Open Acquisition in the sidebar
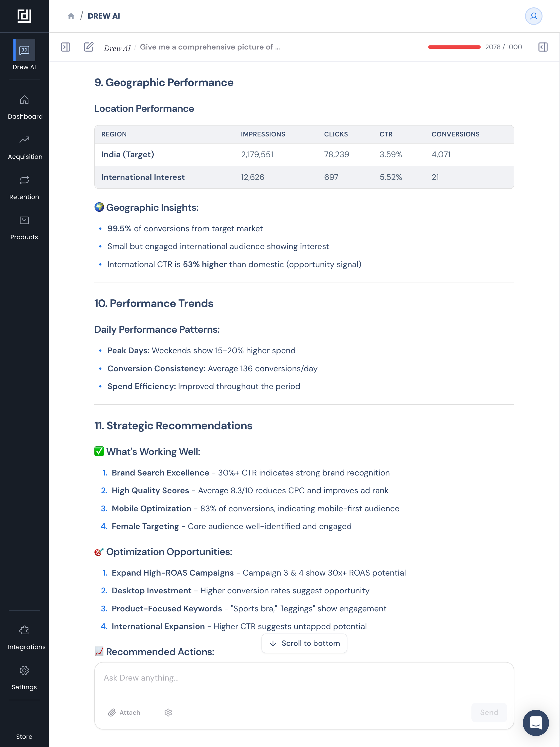The width and height of the screenshot is (560, 747). pos(24,148)
